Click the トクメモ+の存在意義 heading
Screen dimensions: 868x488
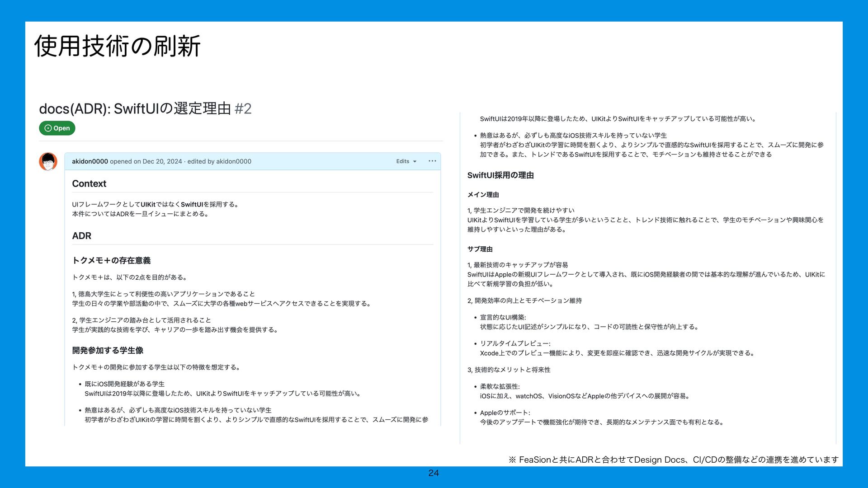(x=111, y=261)
